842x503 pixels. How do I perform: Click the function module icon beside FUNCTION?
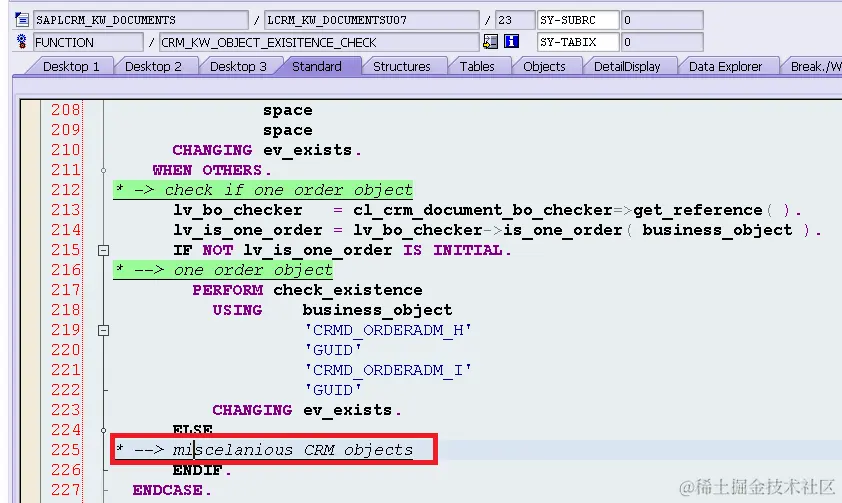pos(22,41)
